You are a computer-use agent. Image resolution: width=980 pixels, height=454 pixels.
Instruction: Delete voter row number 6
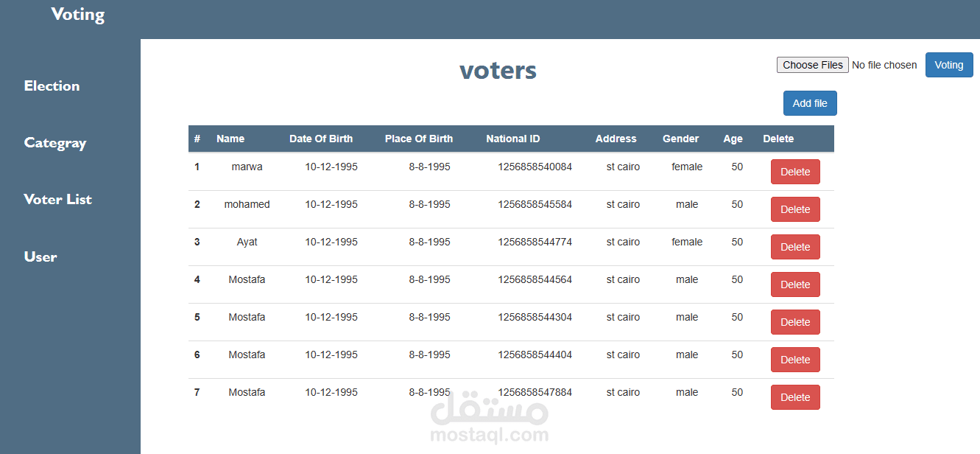794,360
